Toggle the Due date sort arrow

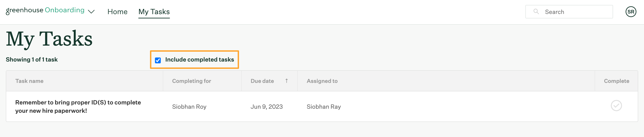click(287, 81)
